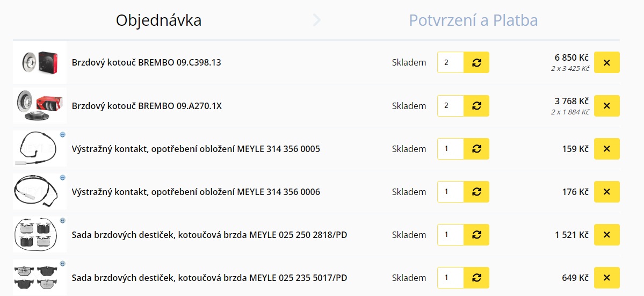Delete MEYLE 025 250 2818/PD brake pads
The height and width of the screenshot is (296, 644).
point(607,235)
